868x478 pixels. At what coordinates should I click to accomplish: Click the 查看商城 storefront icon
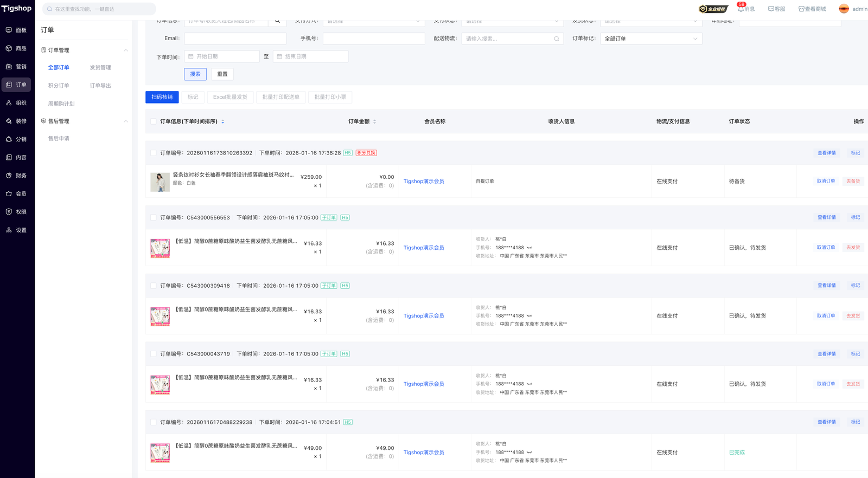[x=801, y=9]
